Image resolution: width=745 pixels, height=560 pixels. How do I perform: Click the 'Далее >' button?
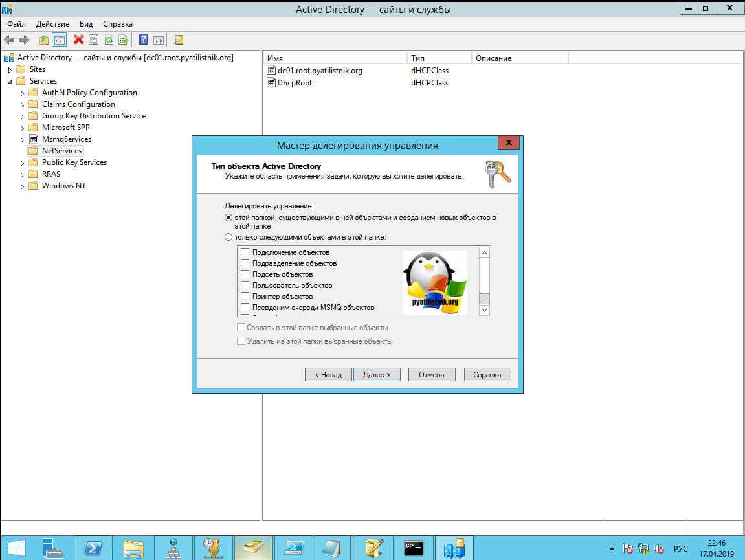pos(377,375)
